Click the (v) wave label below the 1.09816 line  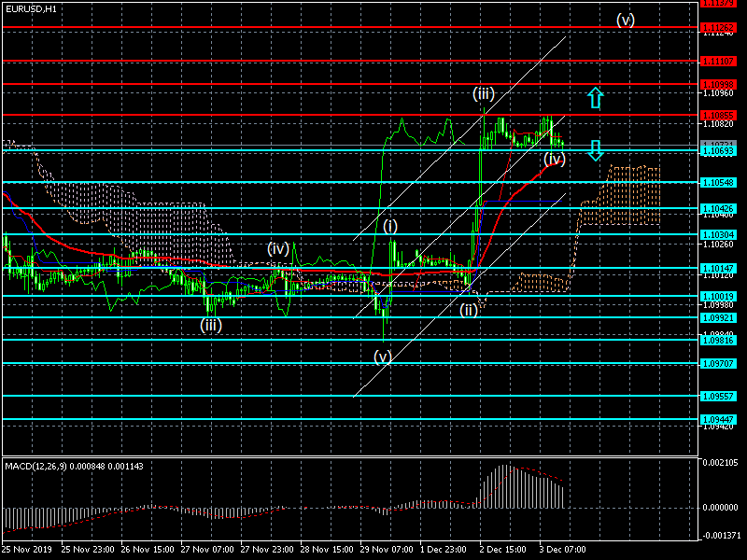click(383, 357)
